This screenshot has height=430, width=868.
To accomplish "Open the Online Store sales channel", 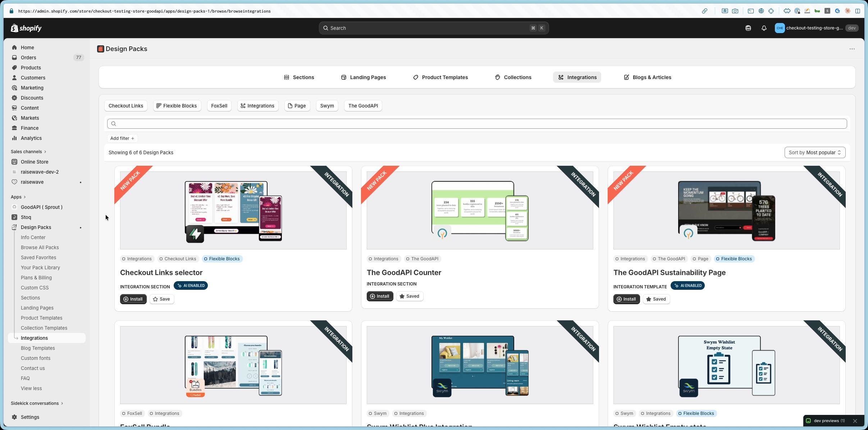I will pos(34,162).
